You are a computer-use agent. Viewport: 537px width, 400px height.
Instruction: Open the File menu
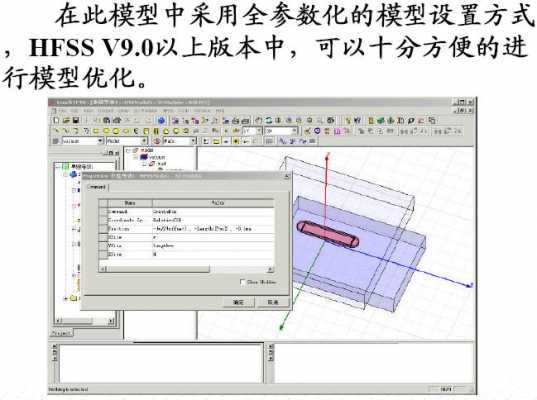(x=63, y=111)
